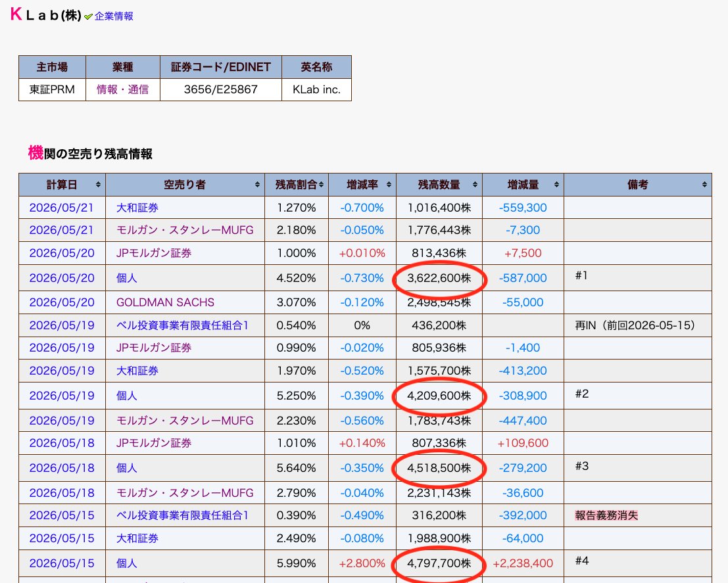The height and width of the screenshot is (583, 728).
Task: Select the 機関の空売り残高情報 heading
Action: (x=90, y=153)
